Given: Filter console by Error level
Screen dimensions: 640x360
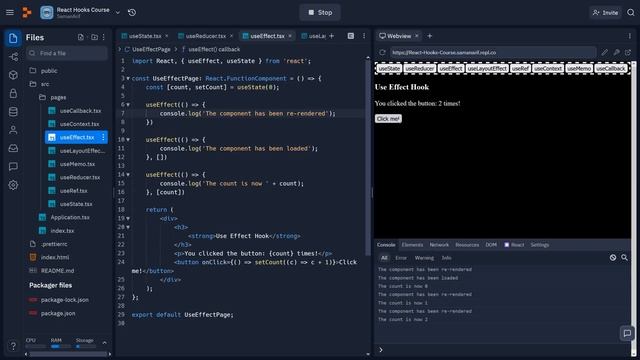Looking at the screenshot, I should (x=401, y=258).
